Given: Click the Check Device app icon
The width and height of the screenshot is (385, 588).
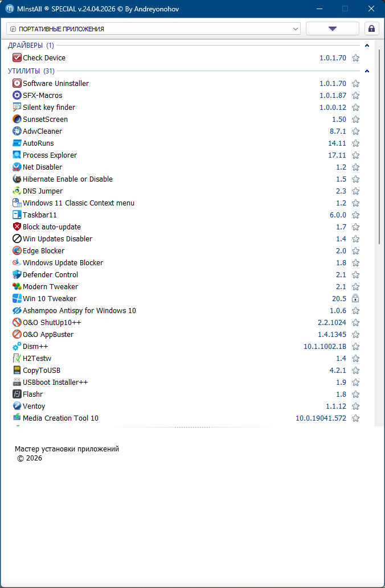Looking at the screenshot, I should point(17,58).
